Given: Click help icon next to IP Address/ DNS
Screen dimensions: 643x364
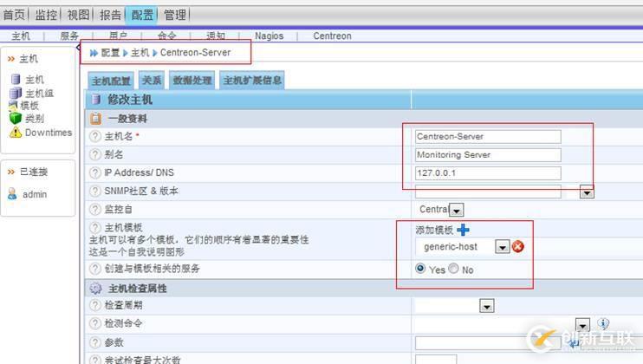Looking at the screenshot, I should [x=95, y=173].
